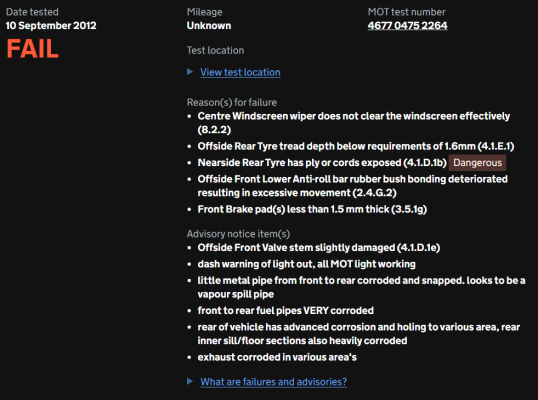
Task: Open What are failures and advisories link
Action: (273, 382)
